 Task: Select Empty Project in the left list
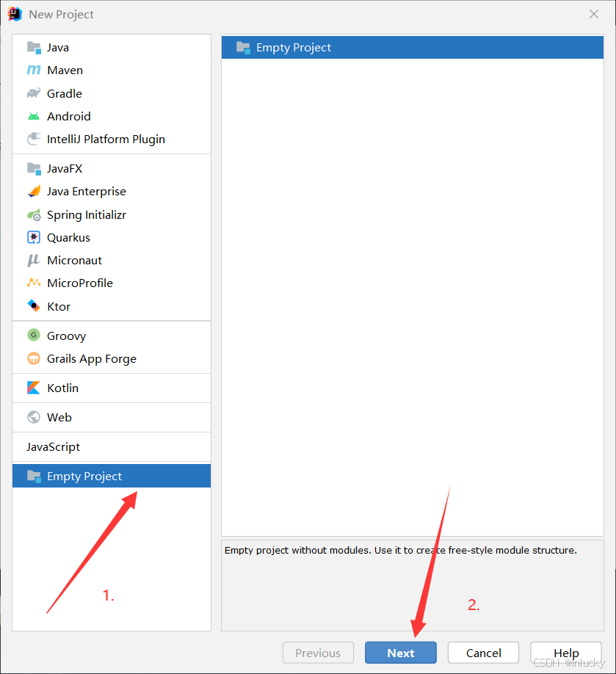[x=112, y=476]
